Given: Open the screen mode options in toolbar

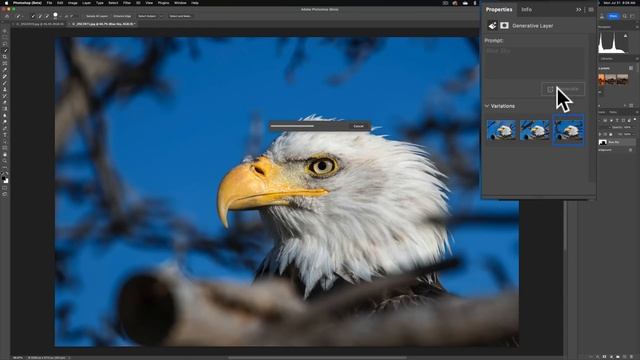Looking at the screenshot, I should point(5,195).
